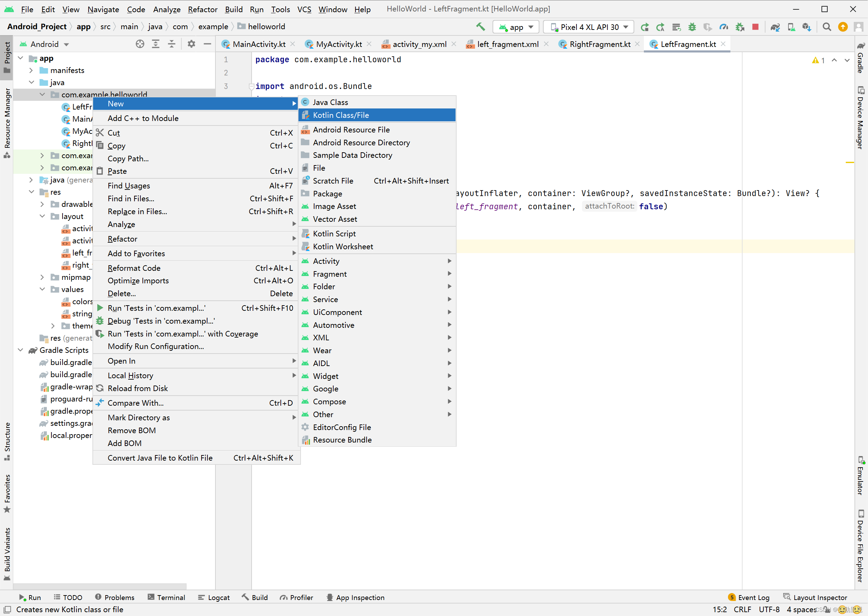Close the LeftFragment.kt editor tab
Screen dimensions: 868x616
pyautogui.click(x=723, y=44)
